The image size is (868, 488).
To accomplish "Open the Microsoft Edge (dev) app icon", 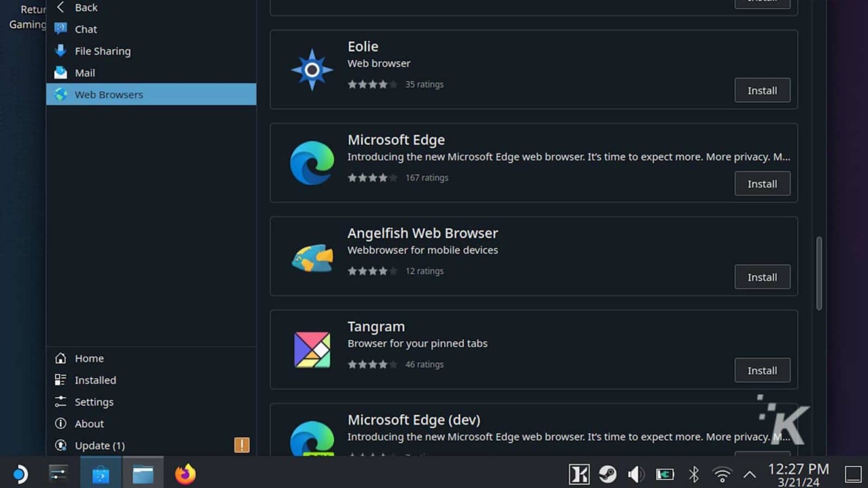I will click(x=312, y=439).
